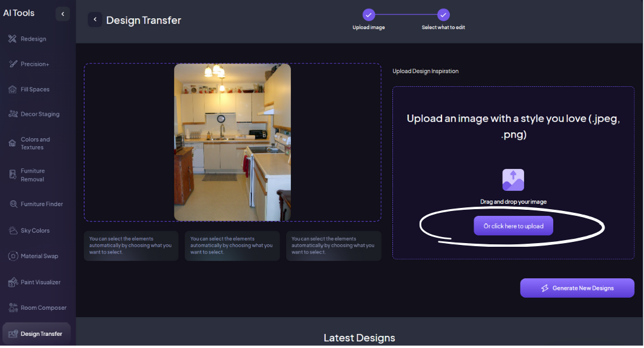Click the uploaded kitchen photo thumbnail
The image size is (644, 348).
click(232, 142)
